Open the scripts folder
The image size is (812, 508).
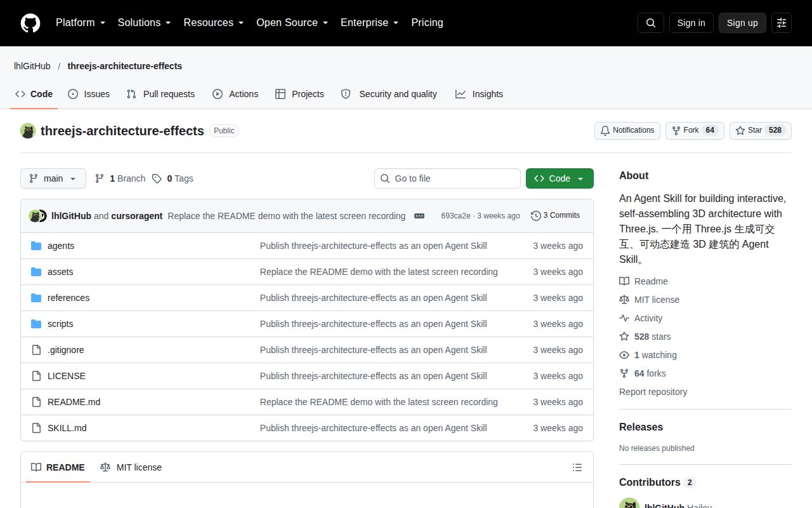coord(60,324)
